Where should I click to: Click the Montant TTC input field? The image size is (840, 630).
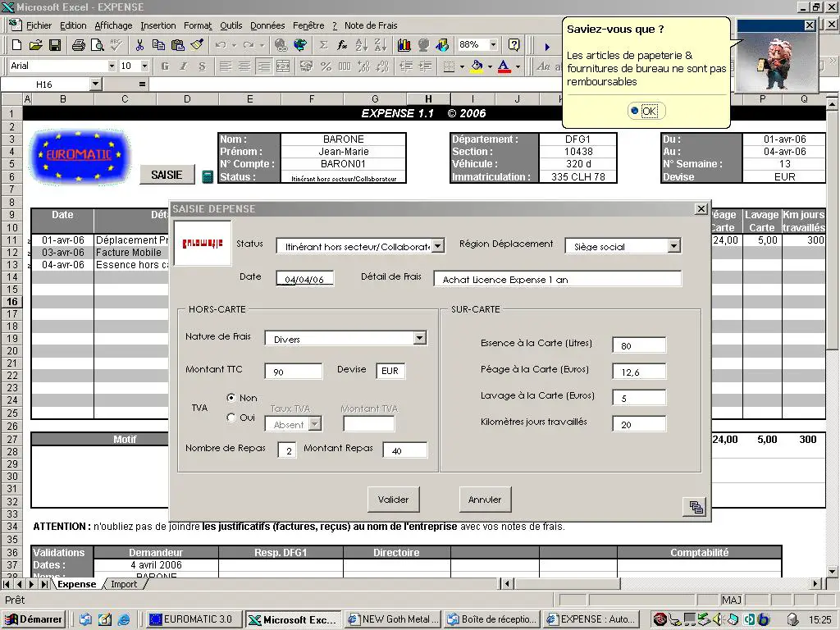pyautogui.click(x=294, y=372)
